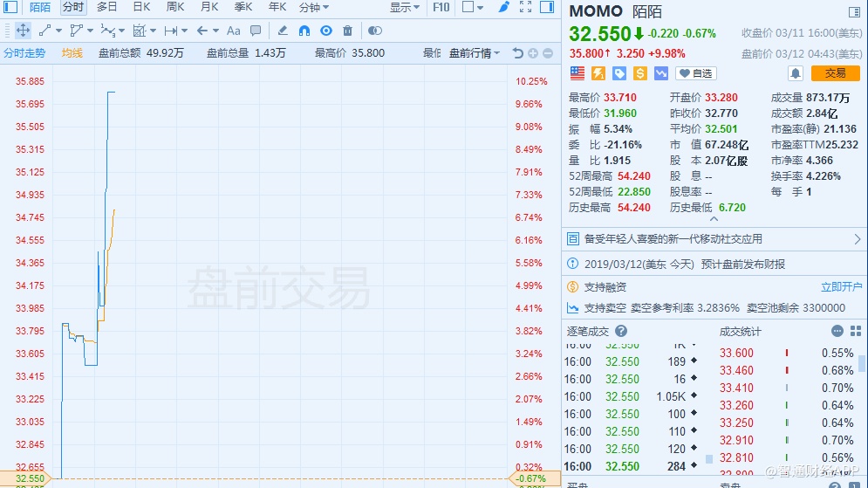Click the eraser tool in drawing toolbar

point(282,31)
